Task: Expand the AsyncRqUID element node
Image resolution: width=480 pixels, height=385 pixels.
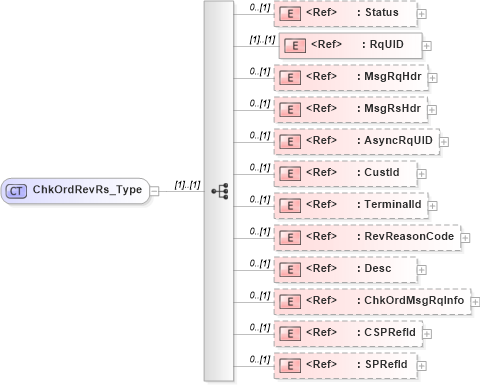Action: (x=444, y=142)
